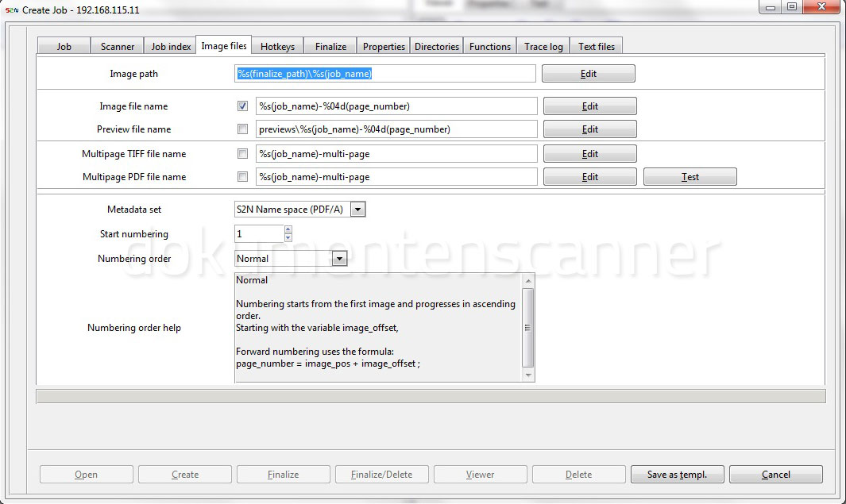This screenshot has height=504, width=846.
Task: Open the Numbering order dropdown
Action: pyautogui.click(x=339, y=259)
